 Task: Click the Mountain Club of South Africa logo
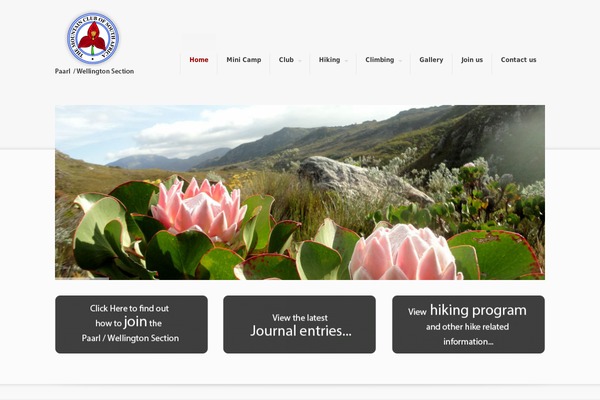click(93, 38)
